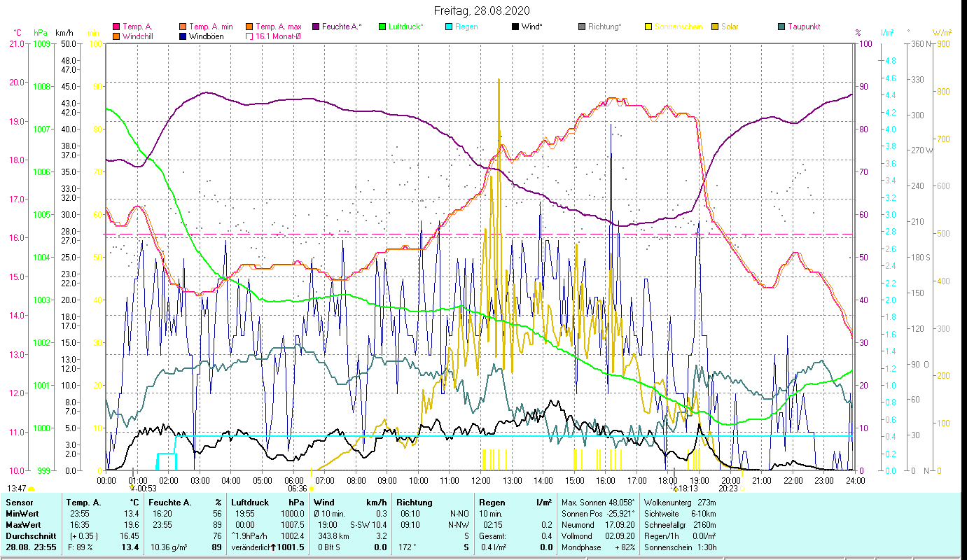Click the Temp. A. min legend swatch
The height and width of the screenshot is (560, 967).
(x=183, y=27)
